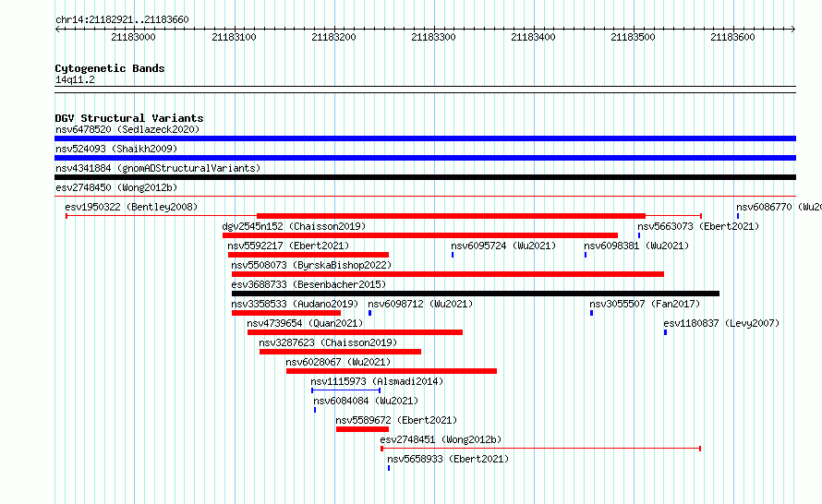Open the nsv6084084 (Wu2021) label
This screenshot has height=504, width=822.
(x=366, y=401)
